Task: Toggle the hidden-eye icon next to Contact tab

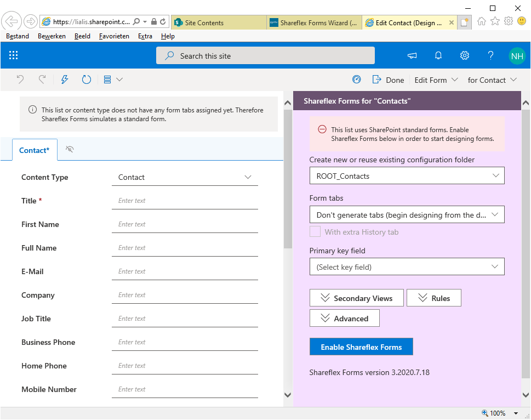Action: pos(70,149)
